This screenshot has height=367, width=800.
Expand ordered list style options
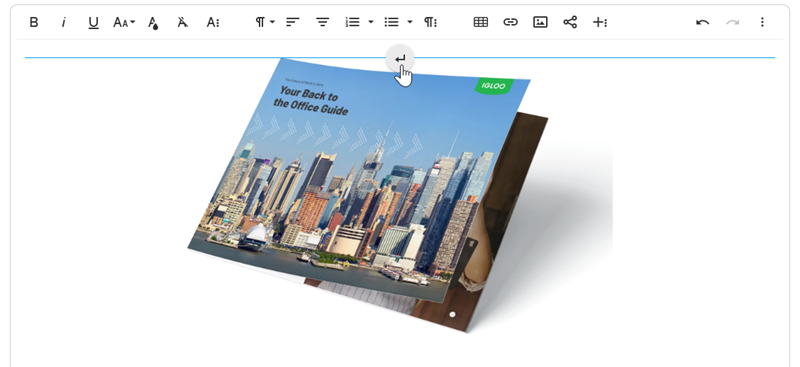pos(371,22)
